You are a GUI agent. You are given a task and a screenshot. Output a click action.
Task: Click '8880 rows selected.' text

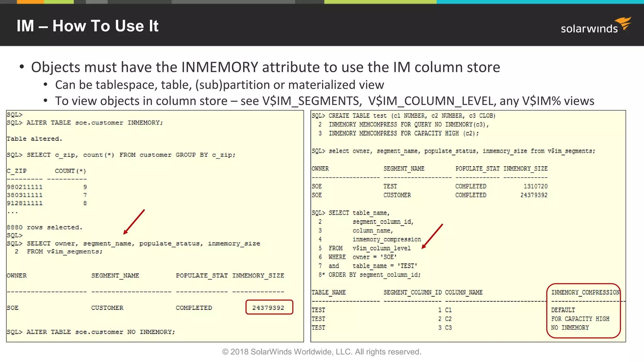[45, 227]
